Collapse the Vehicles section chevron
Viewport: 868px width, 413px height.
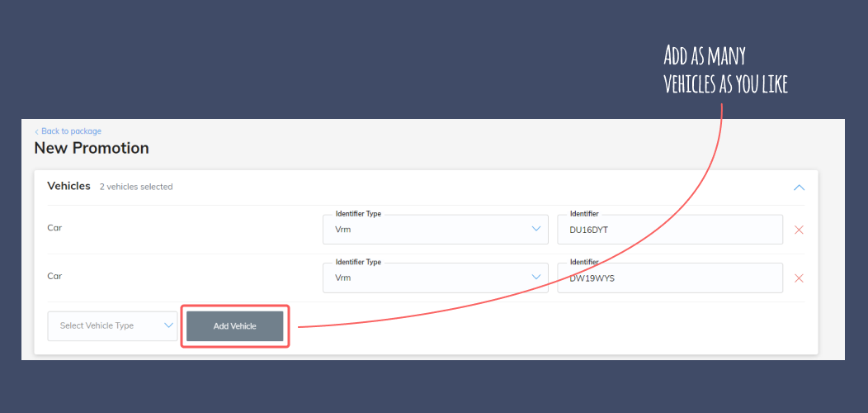pos(799,188)
